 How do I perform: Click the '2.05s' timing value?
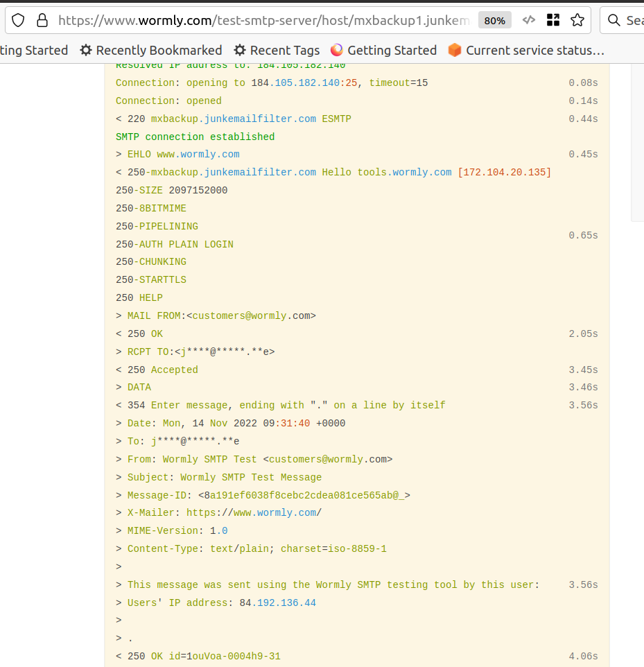[583, 334]
